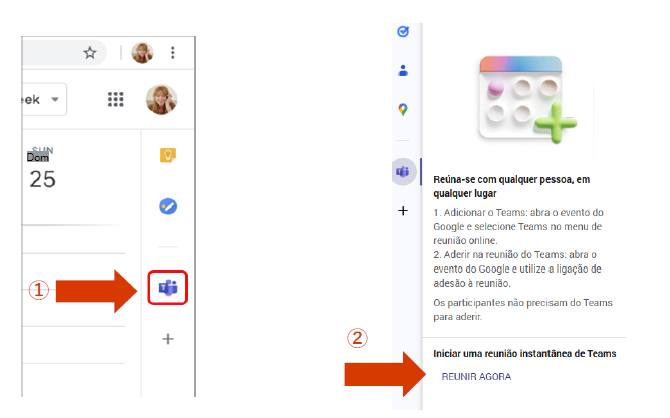Click the calendar illustration with green plus
The width and height of the screenshot is (670, 418).
[x=529, y=100]
